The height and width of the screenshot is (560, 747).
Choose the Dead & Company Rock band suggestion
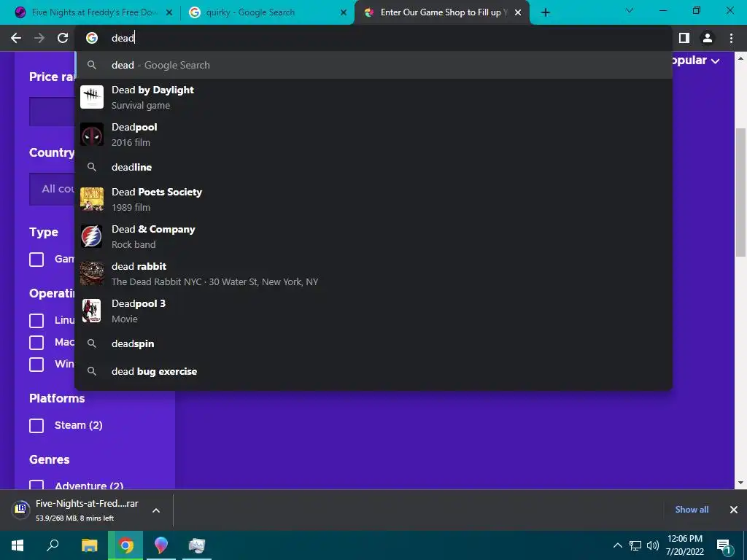[373, 236]
